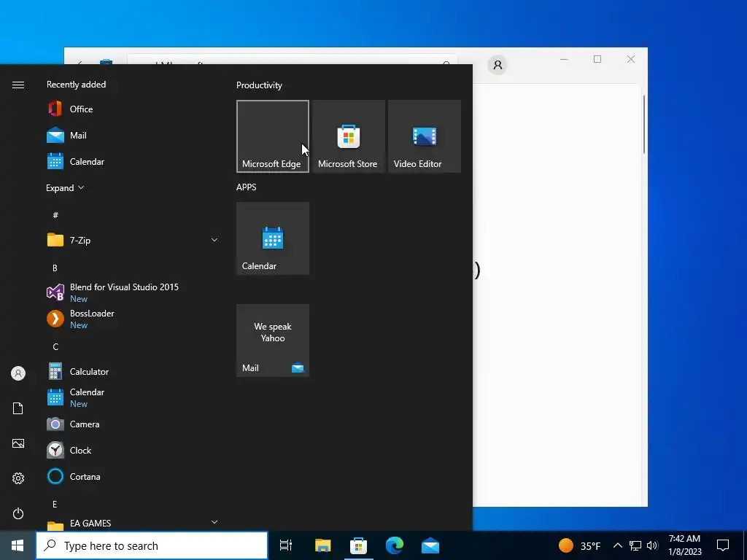
Task: Open File Explorer from taskbar
Action: [x=322, y=545]
